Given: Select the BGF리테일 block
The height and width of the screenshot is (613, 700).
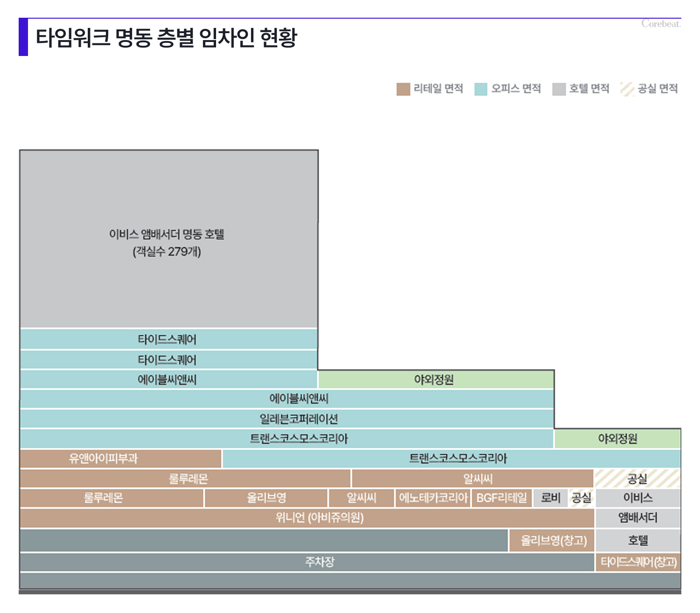Looking at the screenshot, I should pyautogui.click(x=502, y=498).
